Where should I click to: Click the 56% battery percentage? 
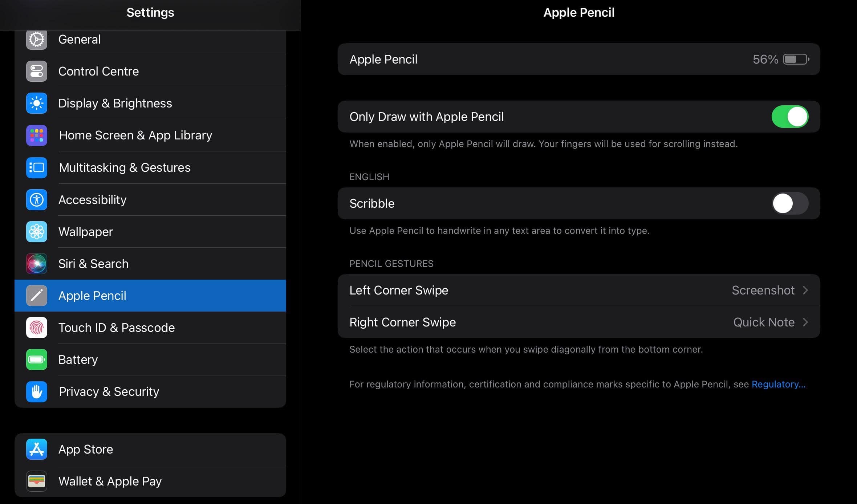click(765, 59)
